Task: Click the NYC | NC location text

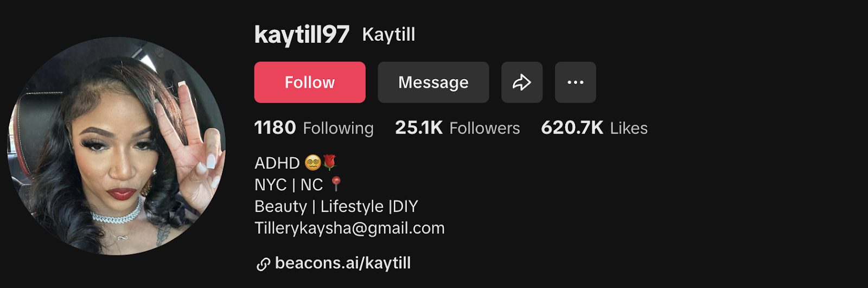Action: tap(289, 184)
